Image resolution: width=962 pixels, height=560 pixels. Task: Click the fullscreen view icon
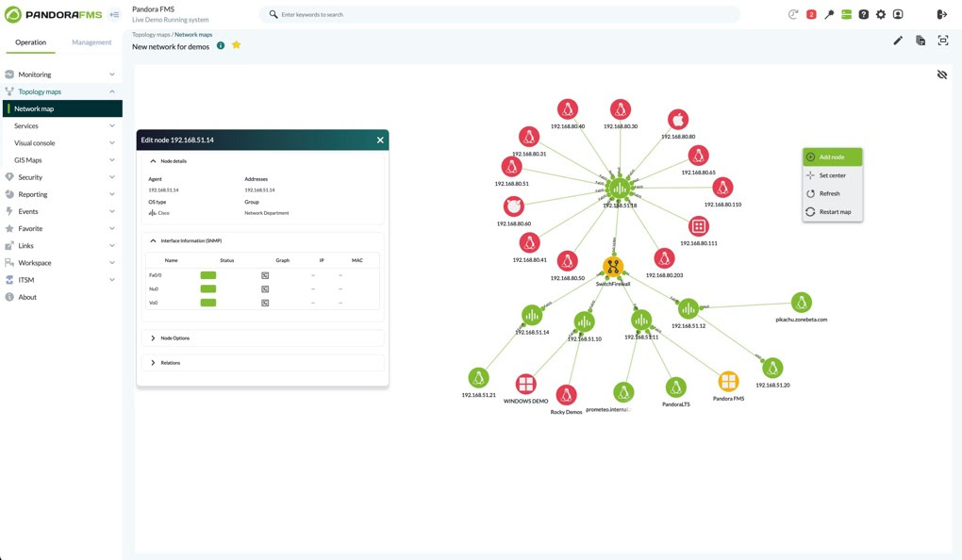pyautogui.click(x=942, y=41)
